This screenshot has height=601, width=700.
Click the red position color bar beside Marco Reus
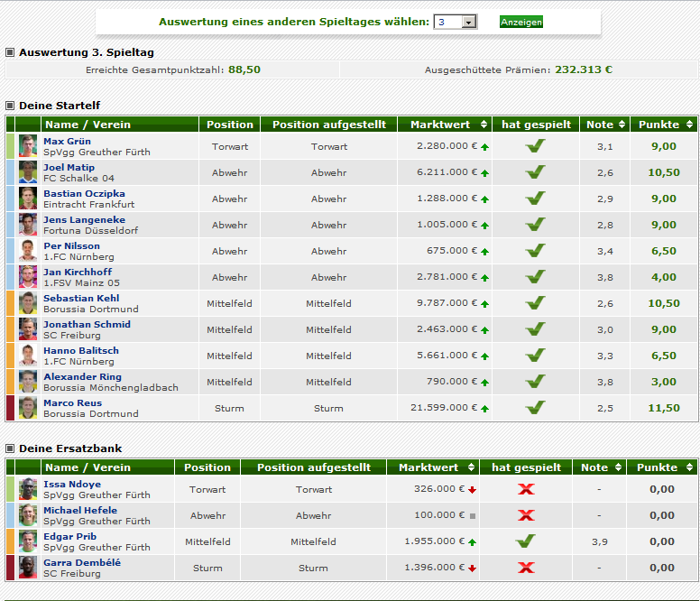(x=11, y=408)
